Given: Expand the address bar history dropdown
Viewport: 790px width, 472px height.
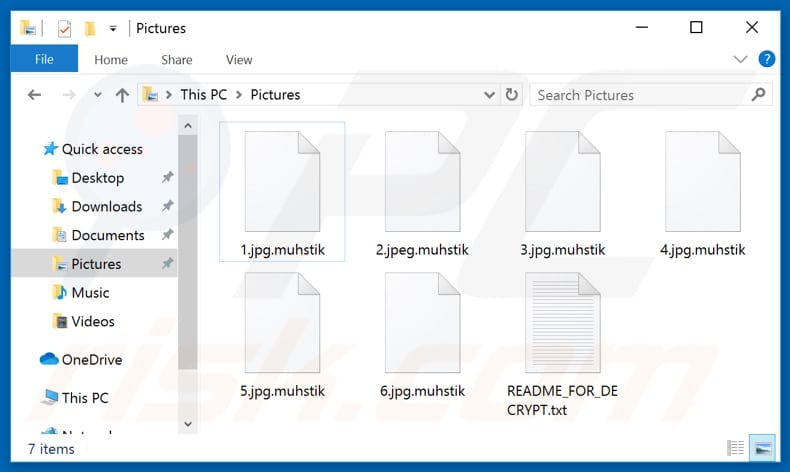Looking at the screenshot, I should (489, 95).
